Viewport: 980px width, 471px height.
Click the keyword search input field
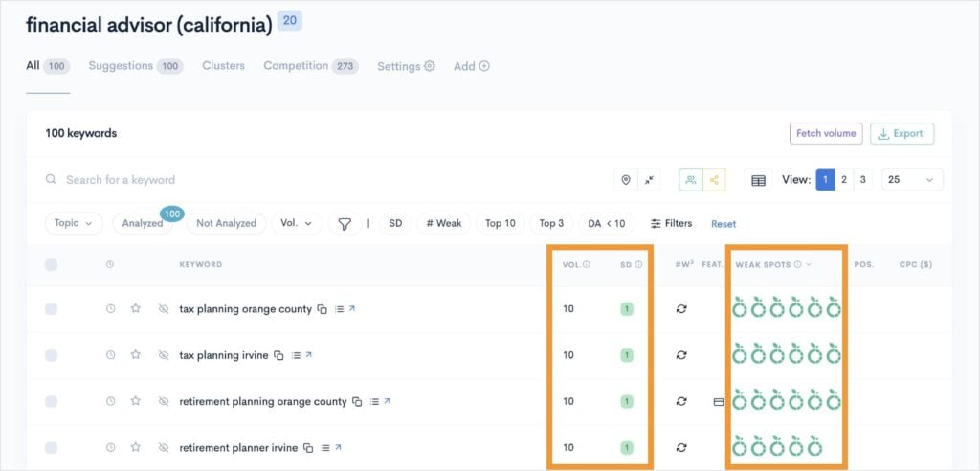click(287, 180)
